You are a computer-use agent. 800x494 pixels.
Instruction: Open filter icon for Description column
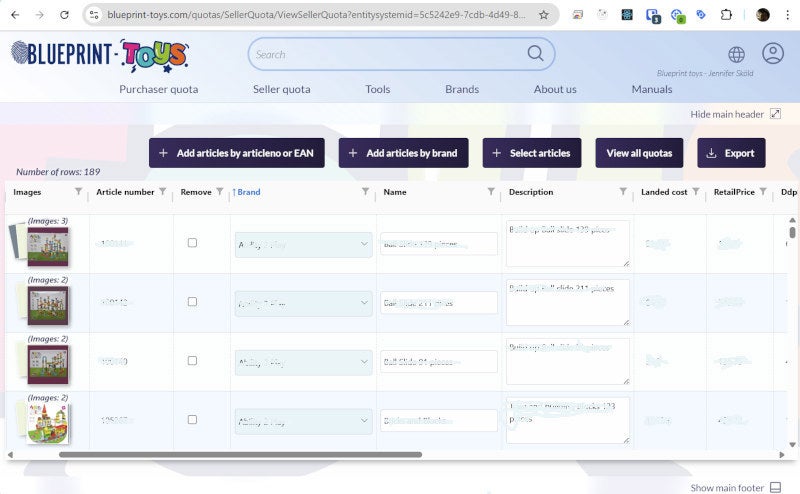click(623, 191)
